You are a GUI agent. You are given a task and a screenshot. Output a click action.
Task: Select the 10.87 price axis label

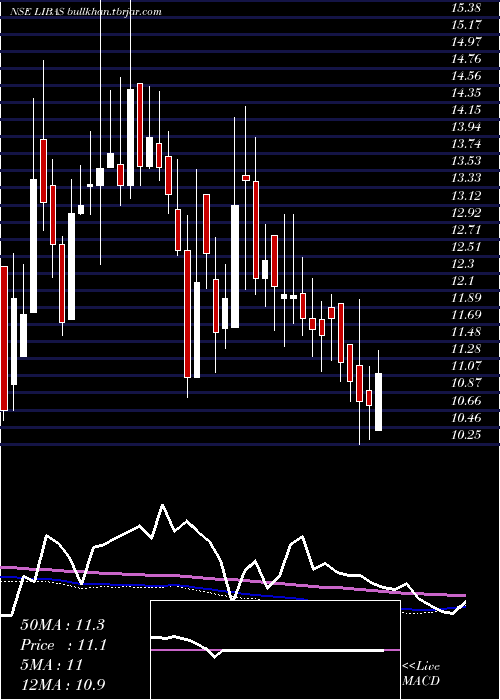tap(466, 383)
